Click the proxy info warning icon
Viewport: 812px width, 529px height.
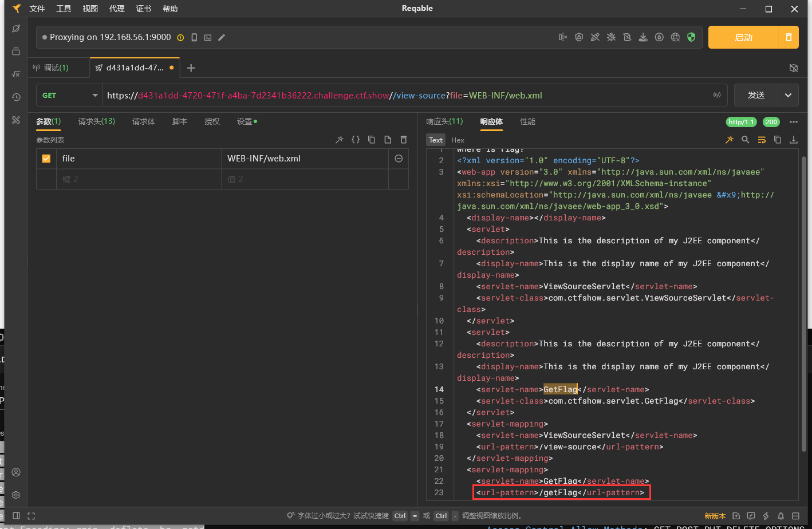point(180,37)
